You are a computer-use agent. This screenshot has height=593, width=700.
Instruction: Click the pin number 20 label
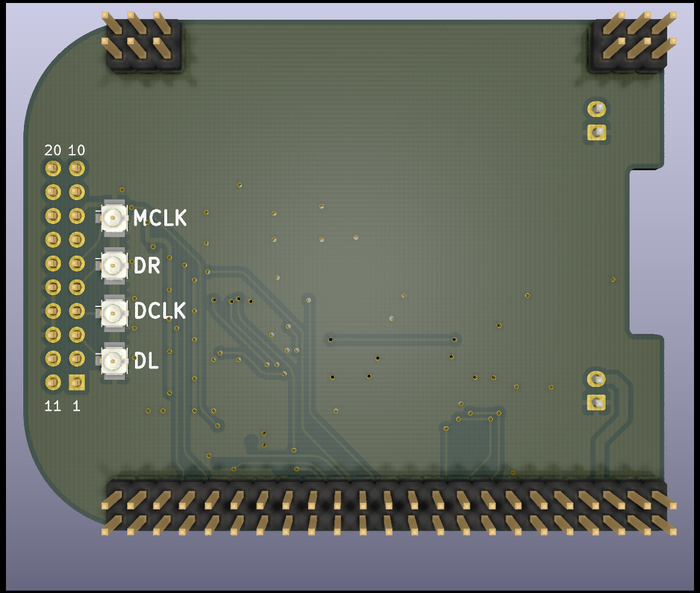(53, 150)
